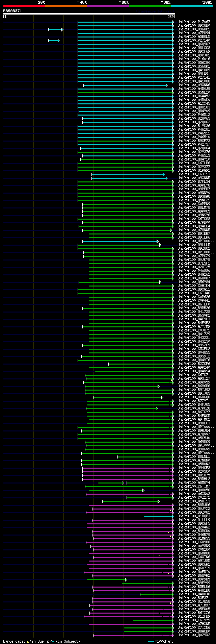Select the UniRef100_Q56Y84 label
Viewport: 216px width, 644px height.
tap(194, 282)
